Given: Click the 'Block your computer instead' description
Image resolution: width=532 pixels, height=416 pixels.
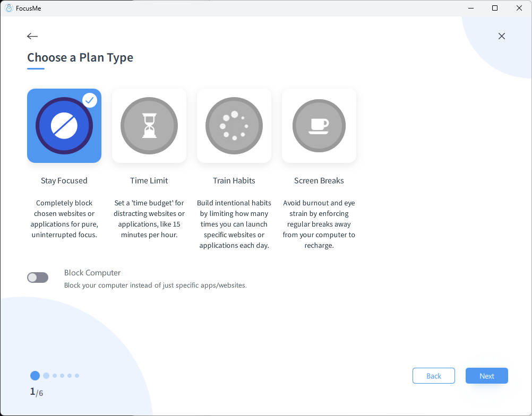Looking at the screenshot, I should [156, 285].
